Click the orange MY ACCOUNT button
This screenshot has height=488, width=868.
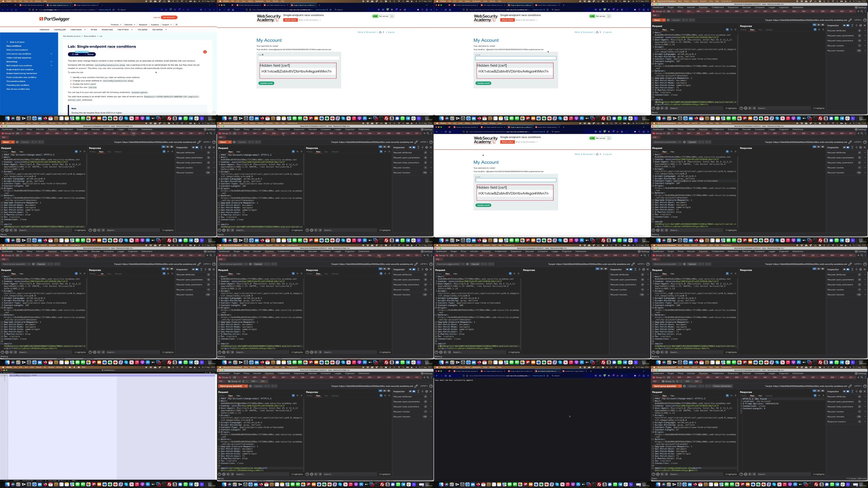[x=169, y=18]
